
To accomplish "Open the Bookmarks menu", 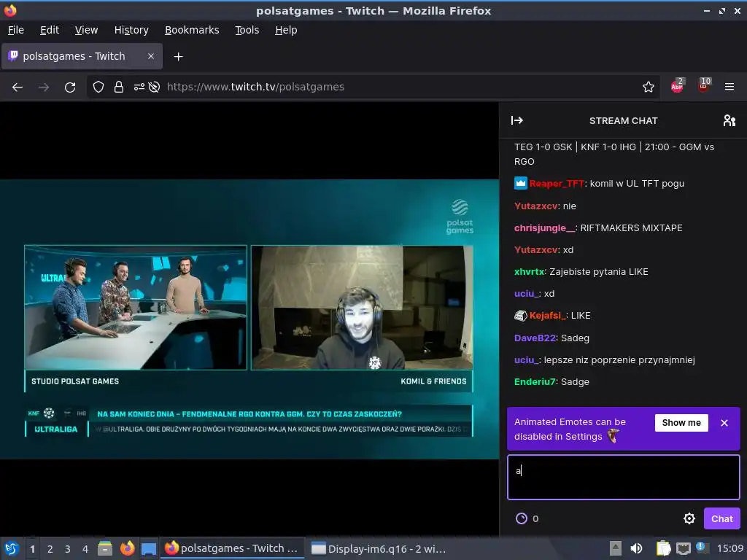I will 192,30.
